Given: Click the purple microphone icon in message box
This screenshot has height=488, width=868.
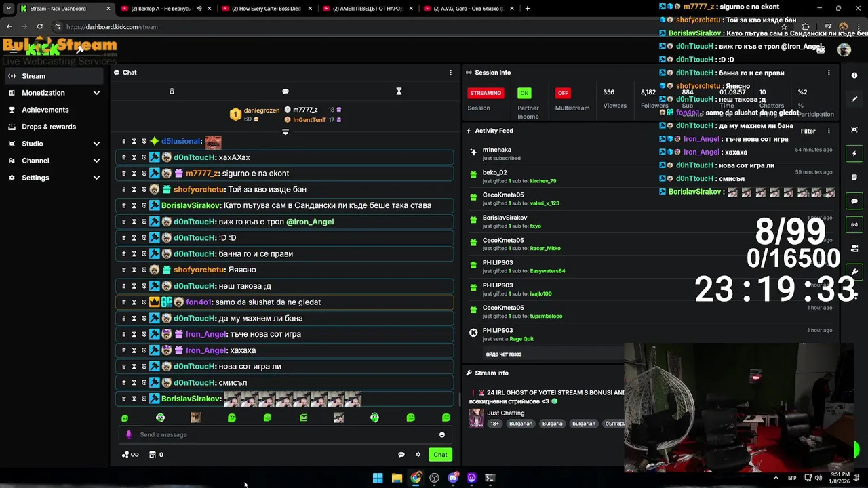Looking at the screenshot, I should pos(129,435).
